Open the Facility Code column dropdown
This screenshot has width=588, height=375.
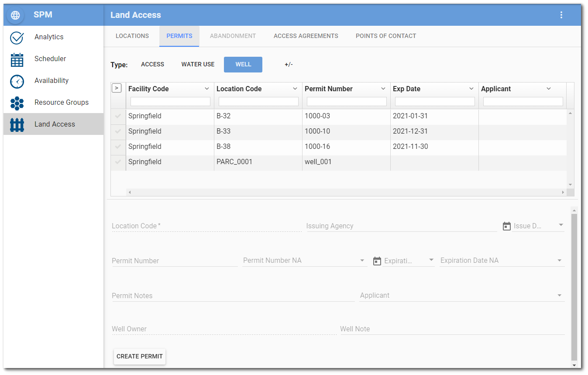click(x=207, y=89)
